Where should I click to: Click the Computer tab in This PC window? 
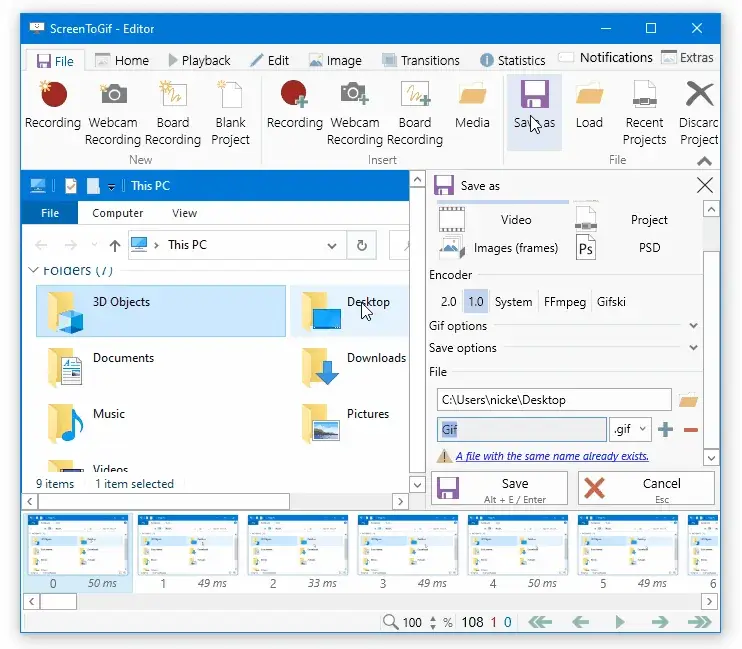(x=117, y=213)
